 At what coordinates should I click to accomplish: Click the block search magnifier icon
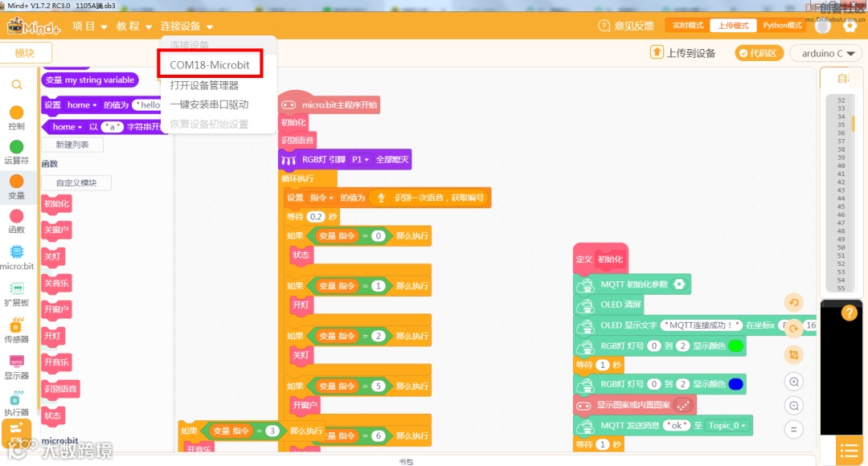(x=17, y=84)
